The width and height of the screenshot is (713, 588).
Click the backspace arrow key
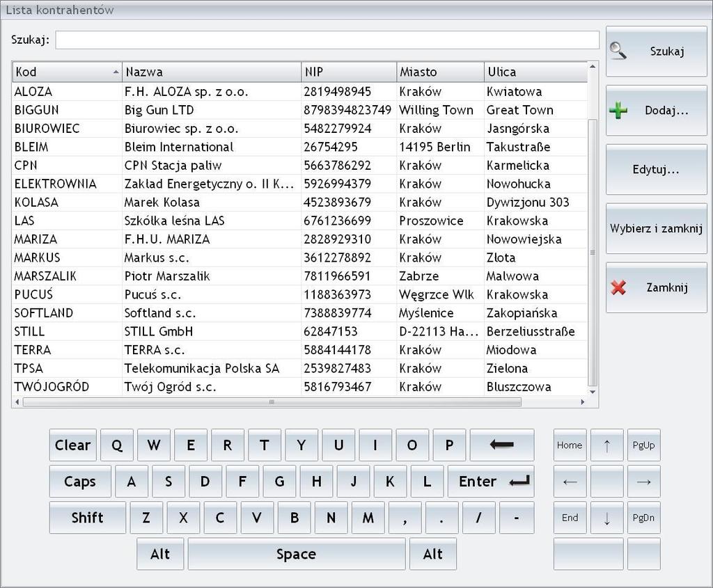click(x=502, y=445)
